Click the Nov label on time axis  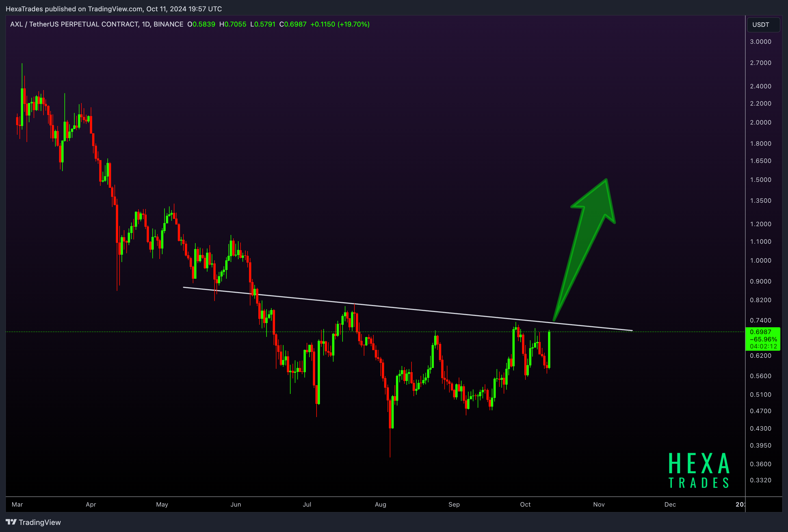599,505
